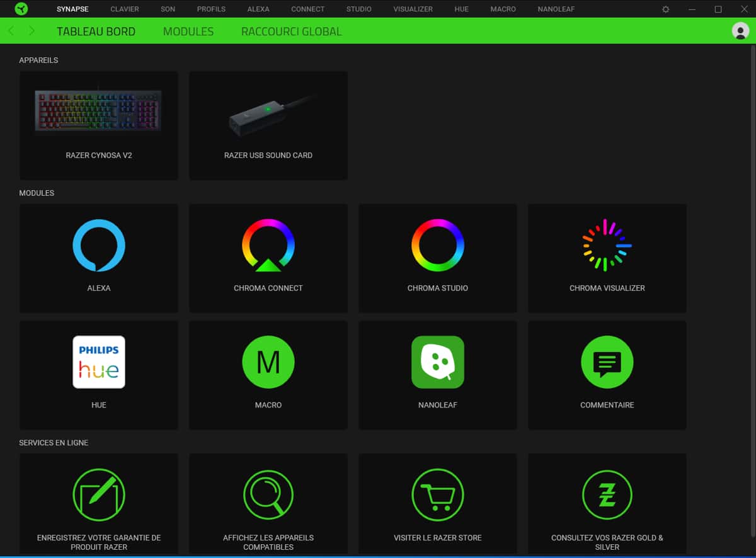
Task: Click the Razer Store shopping cart icon
Action: 438,494
